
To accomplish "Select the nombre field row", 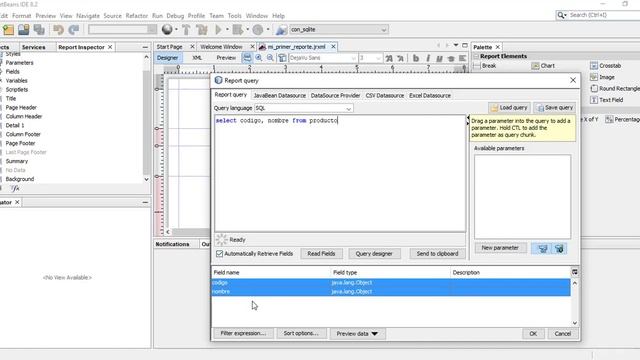I will click(x=391, y=291).
